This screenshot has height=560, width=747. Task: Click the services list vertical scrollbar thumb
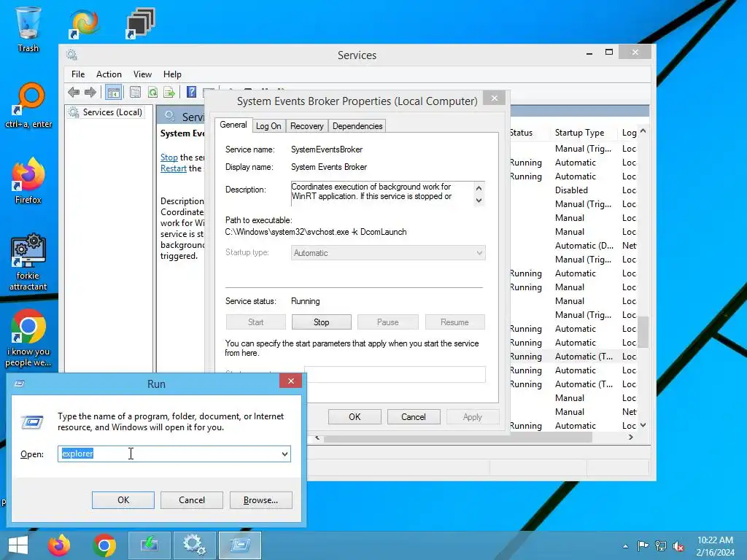click(643, 332)
